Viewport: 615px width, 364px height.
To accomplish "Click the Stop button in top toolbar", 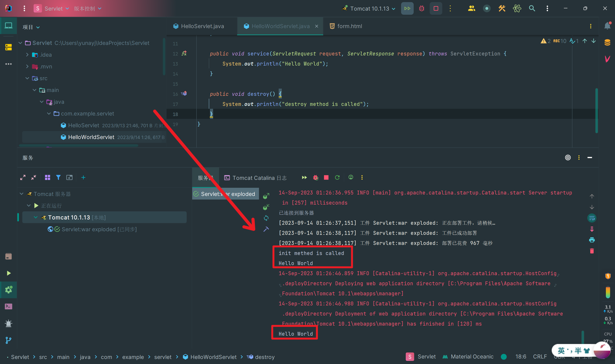I will click(436, 9).
